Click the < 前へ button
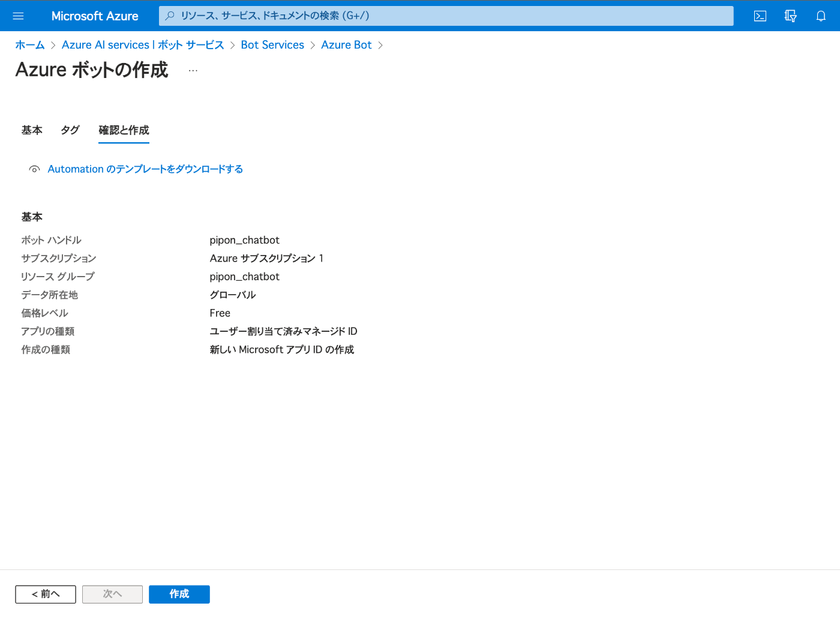Image resolution: width=840 pixels, height=618 pixels. [x=46, y=594]
